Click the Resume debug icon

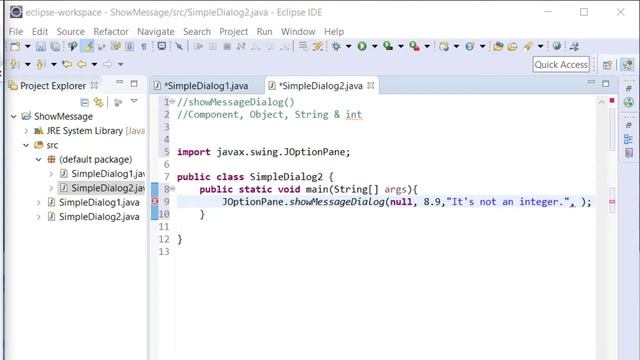point(198,46)
